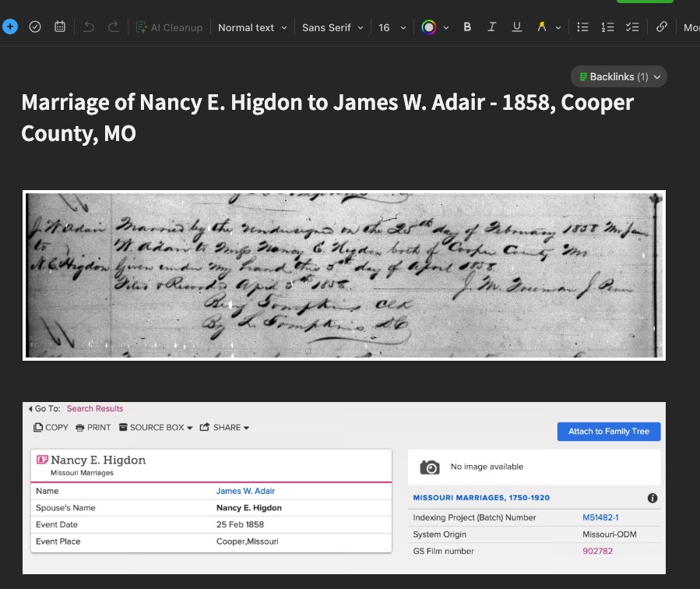Open the highlight color options arrow
The height and width of the screenshot is (589, 700).
(558, 28)
